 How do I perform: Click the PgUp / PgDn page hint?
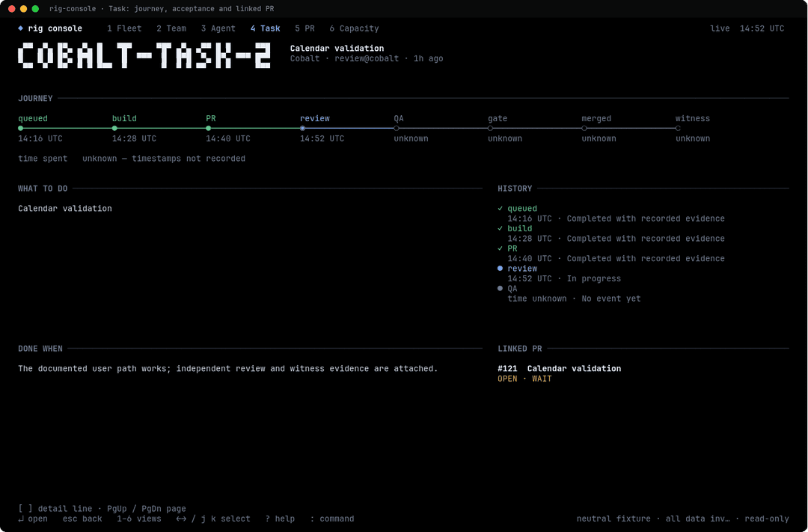(147, 509)
